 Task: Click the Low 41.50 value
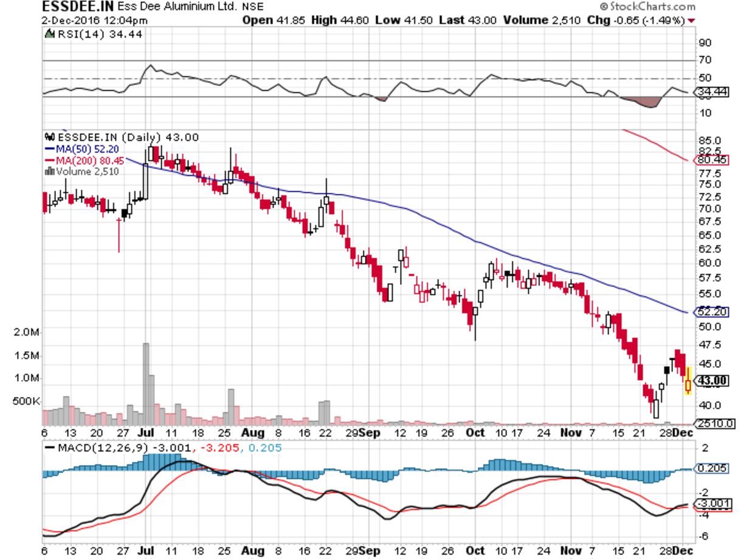tap(404, 19)
